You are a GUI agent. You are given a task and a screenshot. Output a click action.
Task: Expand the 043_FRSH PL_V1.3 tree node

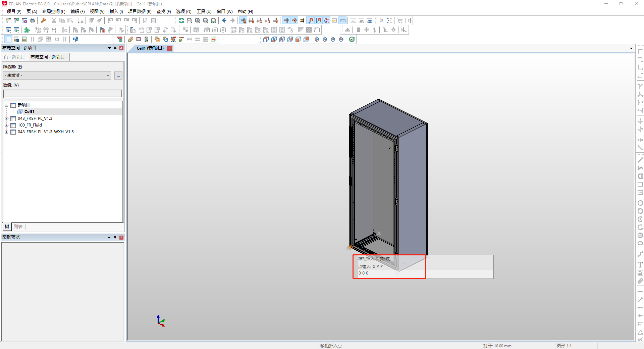pos(6,118)
